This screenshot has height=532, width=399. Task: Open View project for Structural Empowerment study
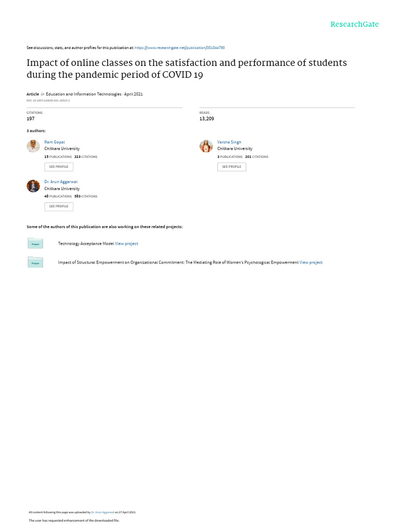pyautogui.click(x=311, y=262)
